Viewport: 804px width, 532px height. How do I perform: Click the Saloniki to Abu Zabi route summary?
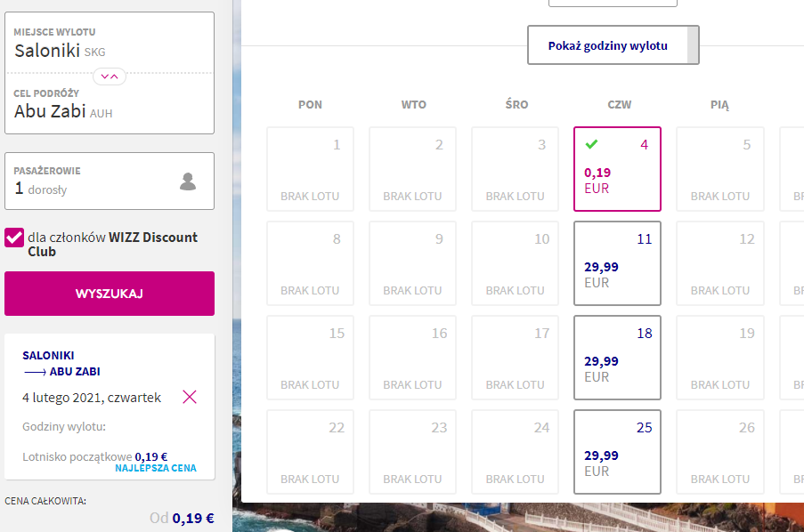pos(61,363)
